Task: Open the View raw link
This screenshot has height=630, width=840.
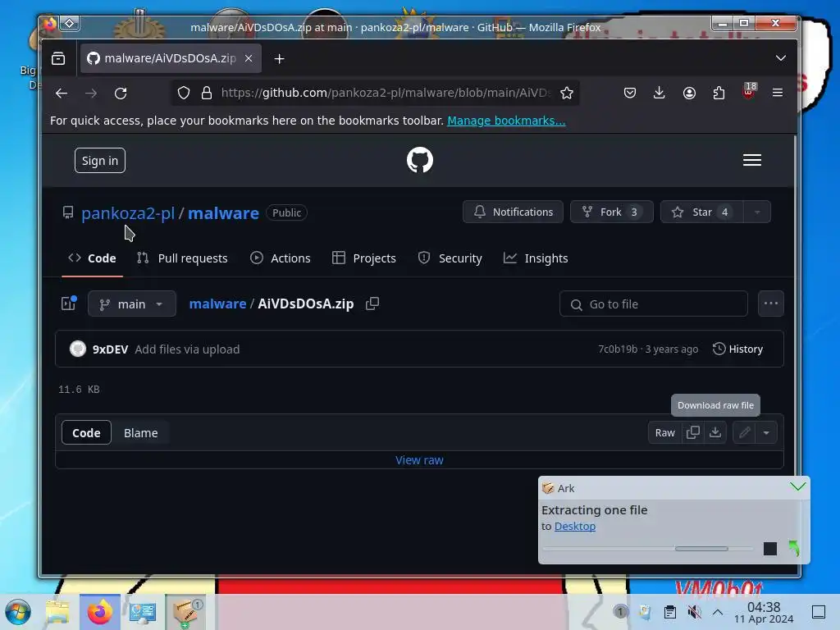Action: click(419, 460)
